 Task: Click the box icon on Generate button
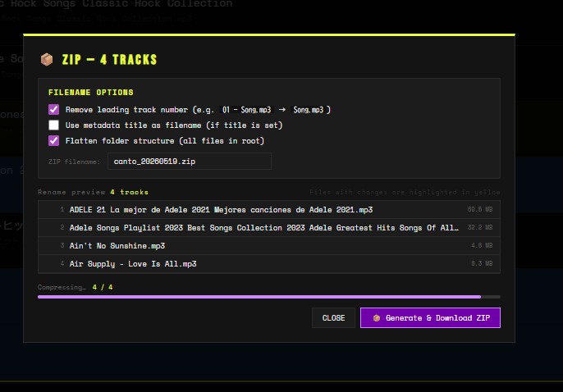tap(376, 318)
